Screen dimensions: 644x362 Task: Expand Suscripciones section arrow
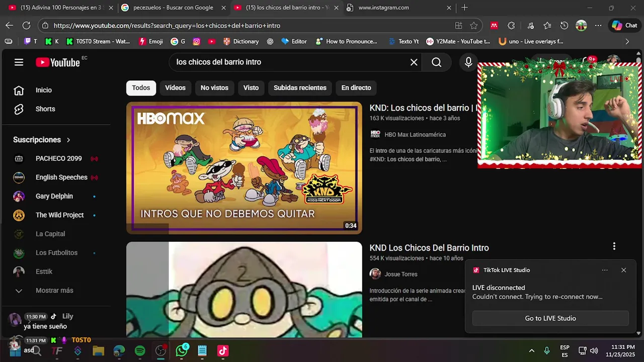click(x=68, y=140)
